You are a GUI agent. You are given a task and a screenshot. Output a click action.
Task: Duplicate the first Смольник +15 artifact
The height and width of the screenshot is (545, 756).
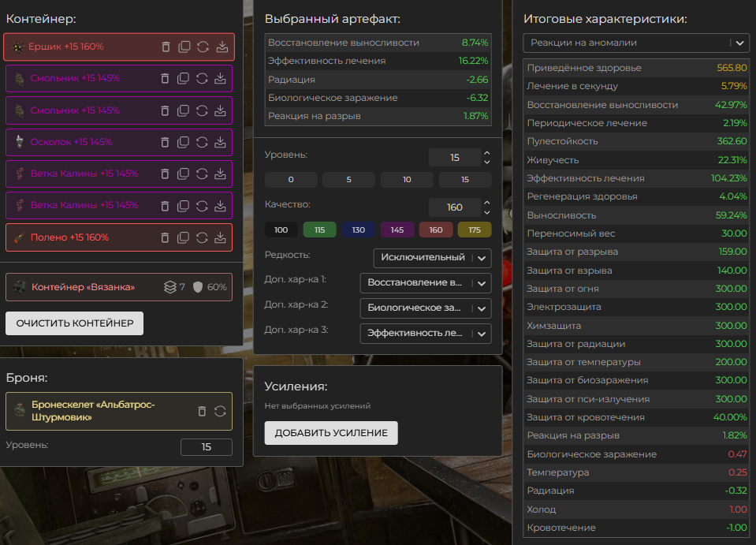(184, 79)
